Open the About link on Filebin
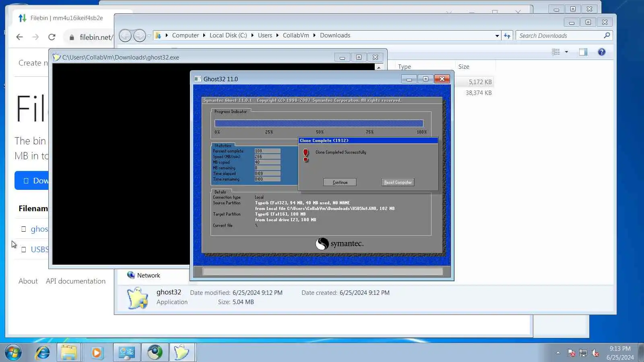644x362 pixels. [x=28, y=281]
